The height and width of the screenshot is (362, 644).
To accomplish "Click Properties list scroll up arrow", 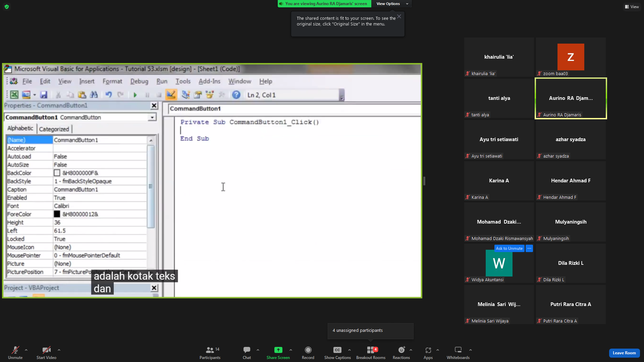I will pos(151,140).
